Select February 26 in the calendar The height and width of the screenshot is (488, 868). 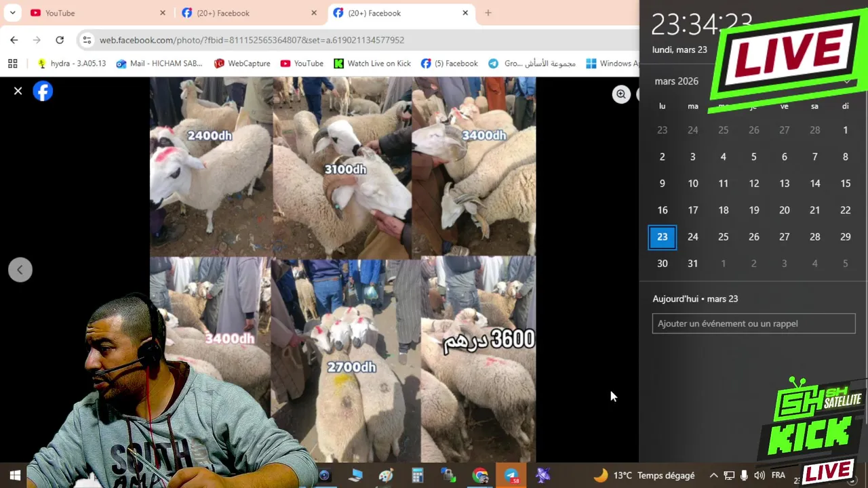click(x=754, y=130)
